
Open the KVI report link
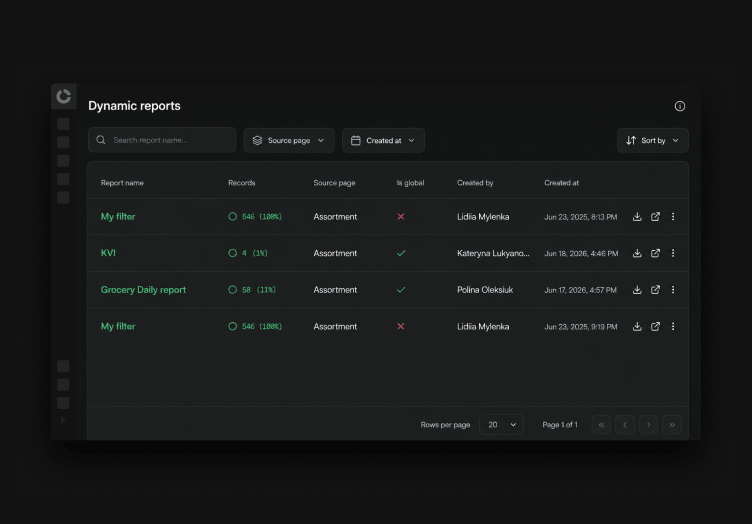tap(108, 253)
